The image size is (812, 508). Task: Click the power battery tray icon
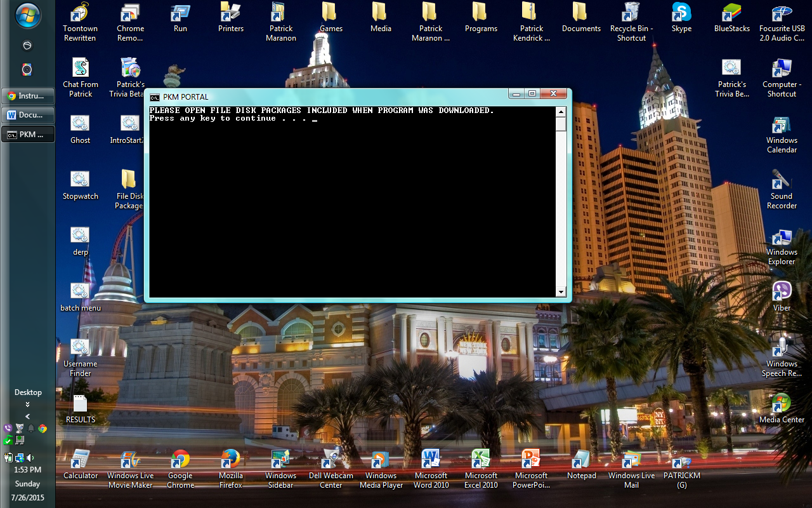[x=8, y=458]
